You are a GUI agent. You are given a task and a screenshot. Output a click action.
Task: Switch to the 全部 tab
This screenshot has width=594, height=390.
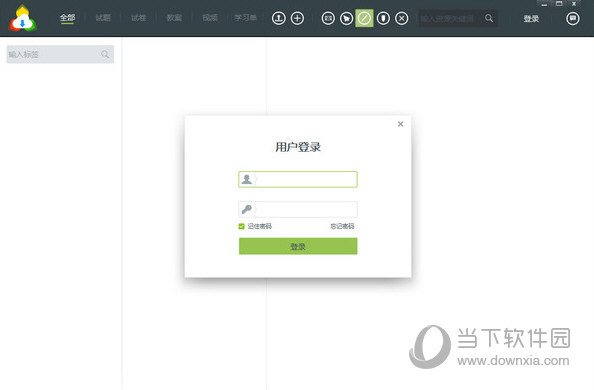click(x=67, y=18)
